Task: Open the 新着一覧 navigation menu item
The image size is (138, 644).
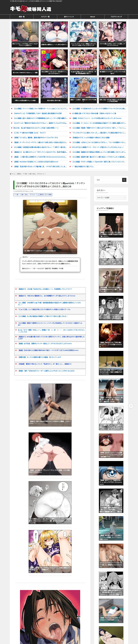Action: [22, 17]
